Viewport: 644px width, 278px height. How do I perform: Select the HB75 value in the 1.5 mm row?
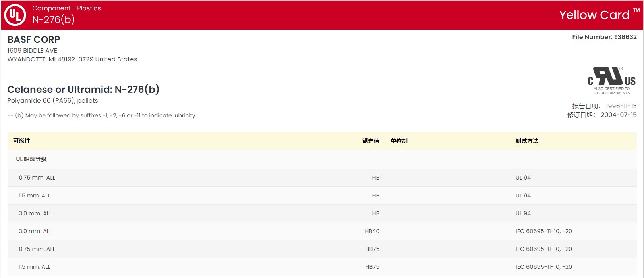[x=372, y=267]
